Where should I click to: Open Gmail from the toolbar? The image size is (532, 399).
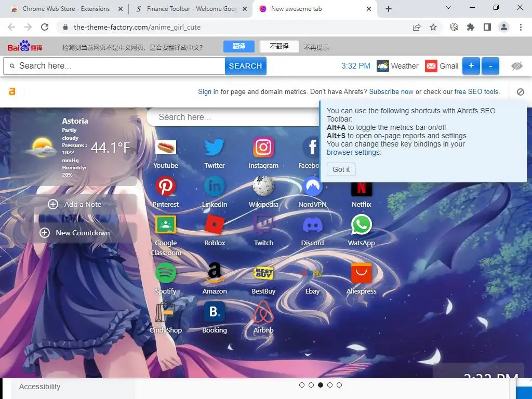coord(442,66)
